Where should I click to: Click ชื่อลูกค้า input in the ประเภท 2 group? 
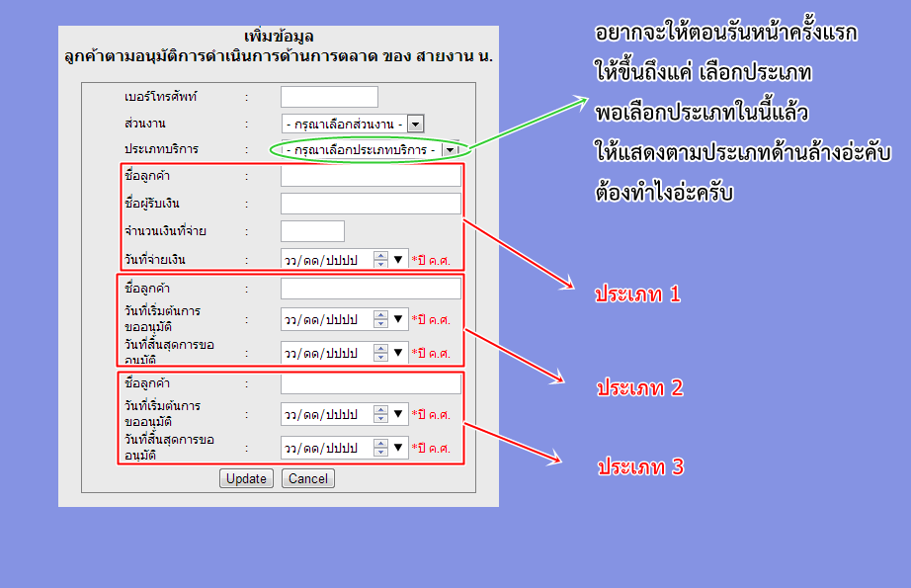coord(371,289)
